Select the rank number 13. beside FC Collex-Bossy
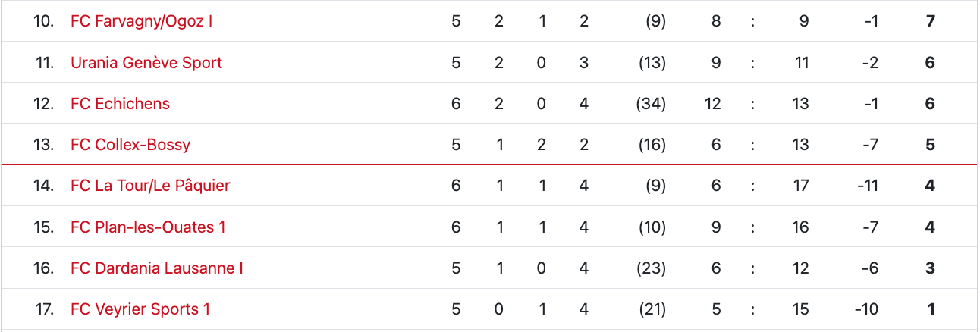980x332 pixels. (44, 145)
